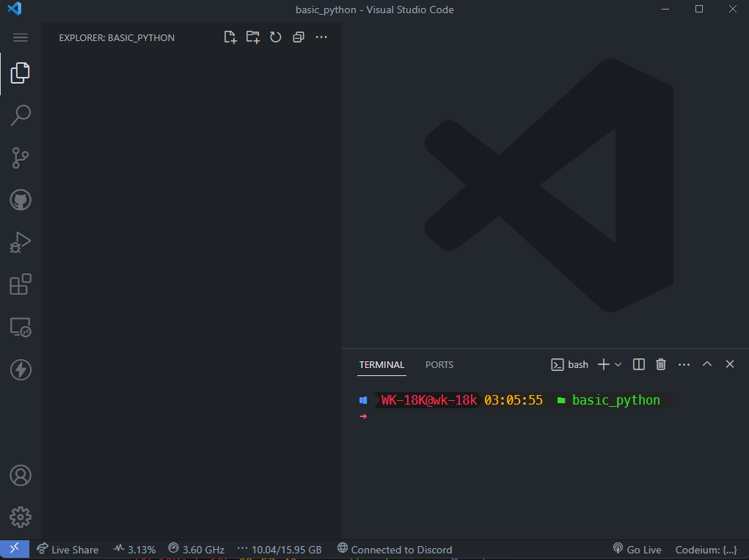The image size is (749, 560).
Task: Collapse all folders in Explorer
Action: (x=299, y=37)
